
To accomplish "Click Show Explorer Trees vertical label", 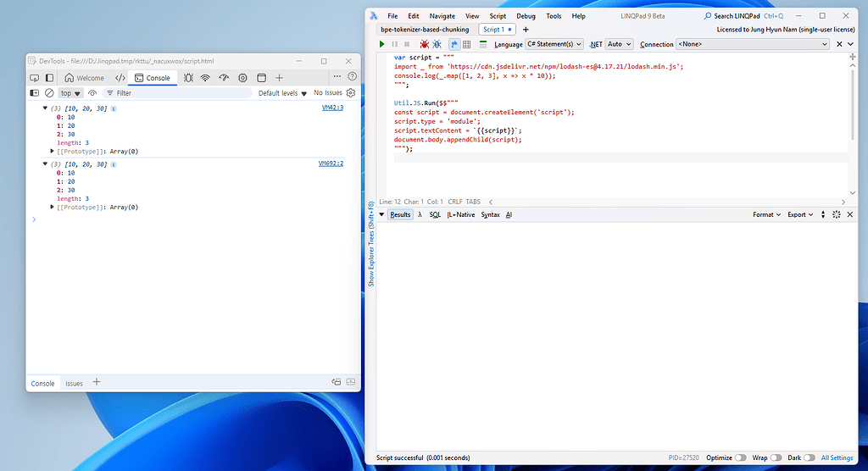I will (x=371, y=244).
